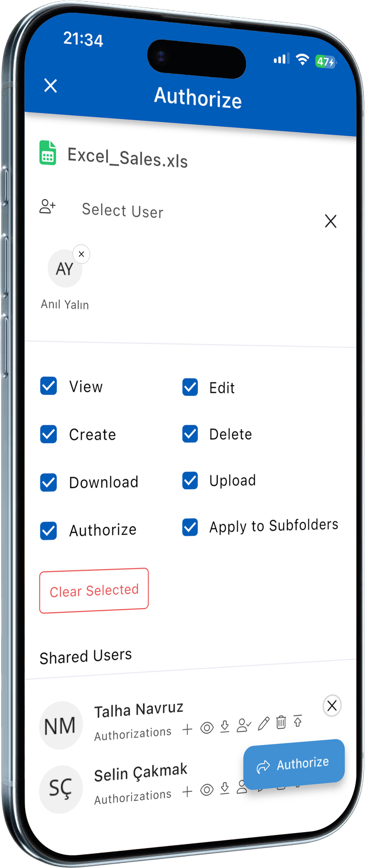Image resolution: width=365 pixels, height=868 pixels.
Task: Remove Anıl Yalın from selected users
Action: pyautogui.click(x=81, y=254)
